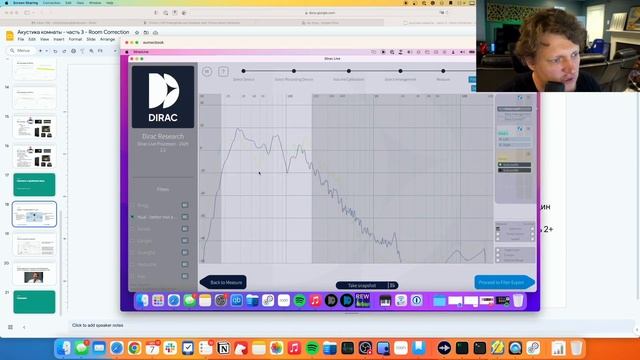Add a new slide with the plus icon
The height and width of the screenshot is (360, 640).
(40, 51)
